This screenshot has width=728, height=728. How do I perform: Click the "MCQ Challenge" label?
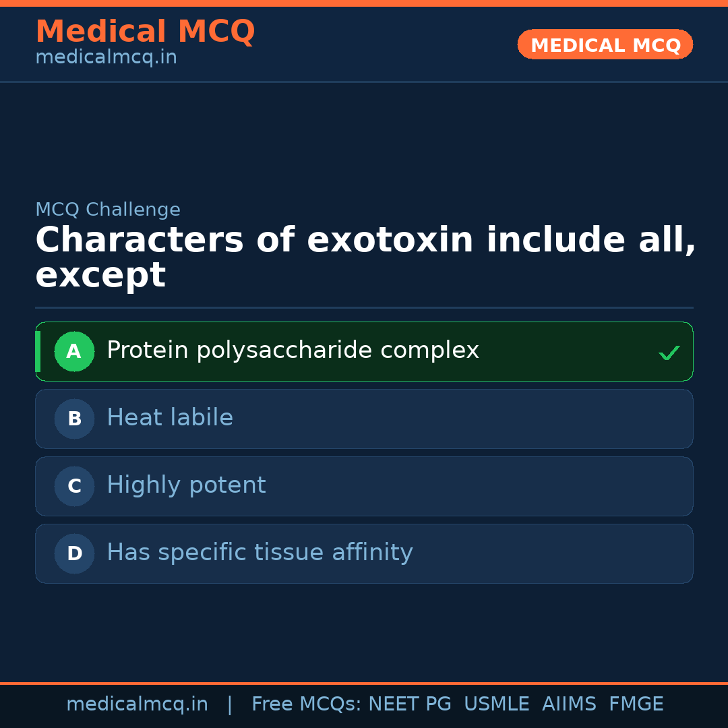click(108, 210)
